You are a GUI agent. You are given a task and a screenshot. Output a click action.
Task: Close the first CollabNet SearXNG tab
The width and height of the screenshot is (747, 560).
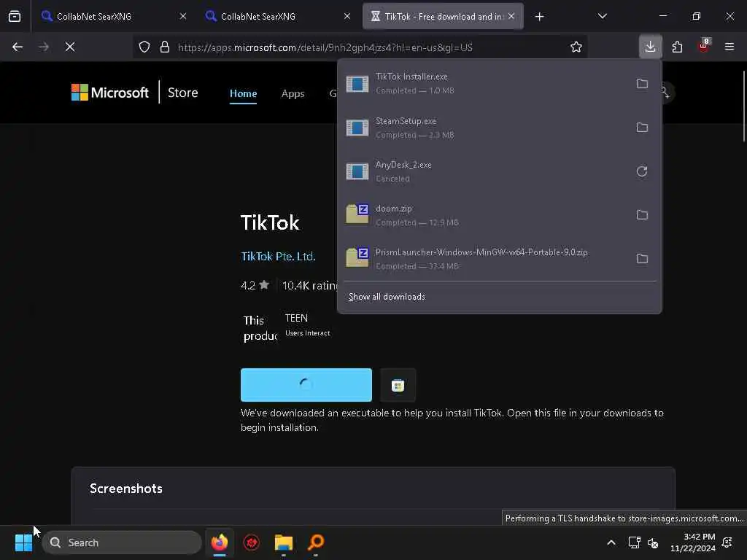click(183, 16)
